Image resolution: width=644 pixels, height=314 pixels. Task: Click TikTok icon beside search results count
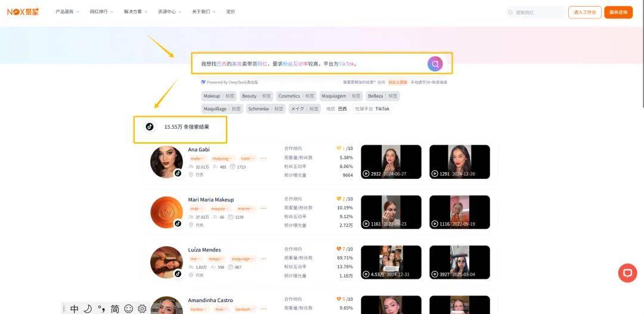pyautogui.click(x=150, y=127)
